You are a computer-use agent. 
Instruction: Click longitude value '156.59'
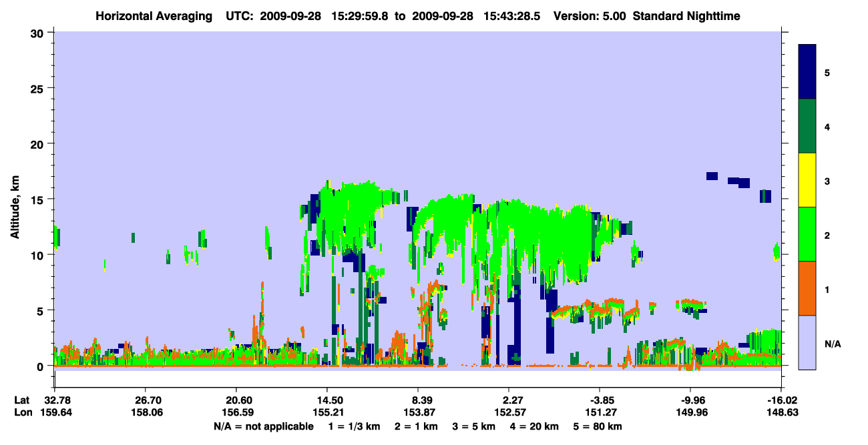pos(236,413)
